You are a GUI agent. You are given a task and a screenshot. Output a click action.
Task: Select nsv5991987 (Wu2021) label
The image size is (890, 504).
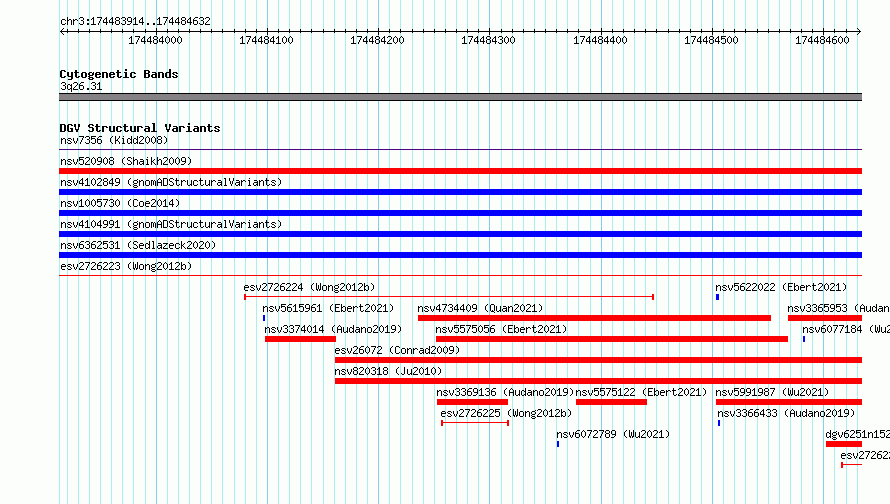[x=772, y=392]
